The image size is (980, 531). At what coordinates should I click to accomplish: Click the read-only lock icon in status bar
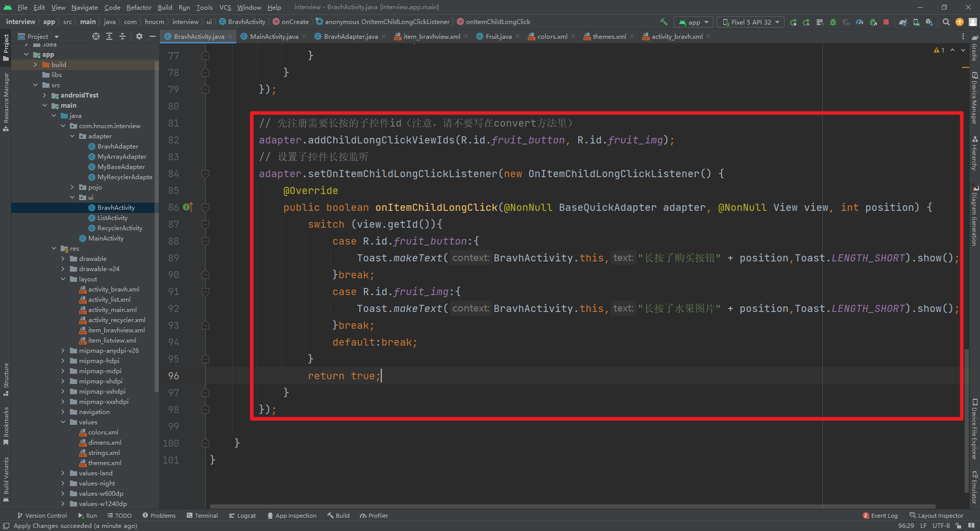coord(958,526)
